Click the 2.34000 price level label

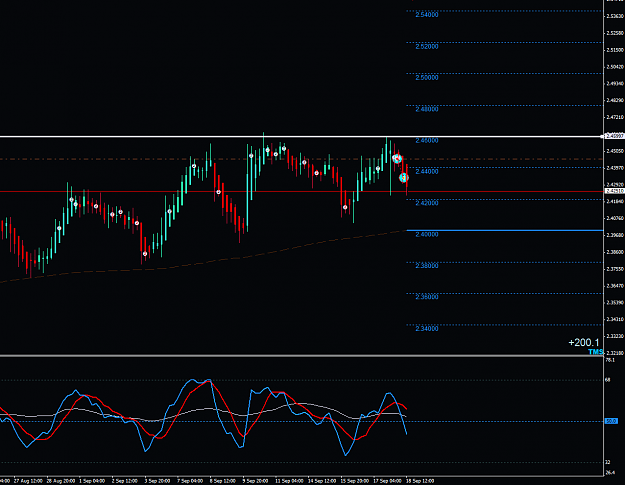426,328
